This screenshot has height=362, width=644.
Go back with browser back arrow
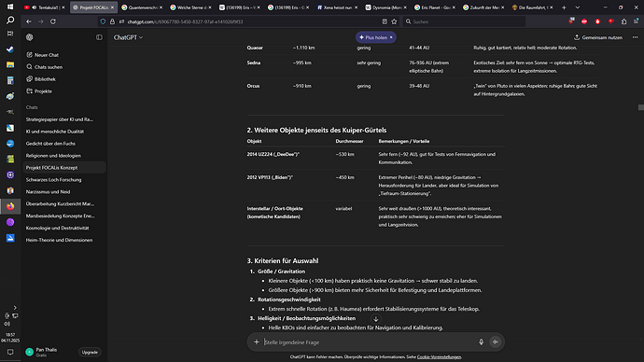click(x=28, y=21)
